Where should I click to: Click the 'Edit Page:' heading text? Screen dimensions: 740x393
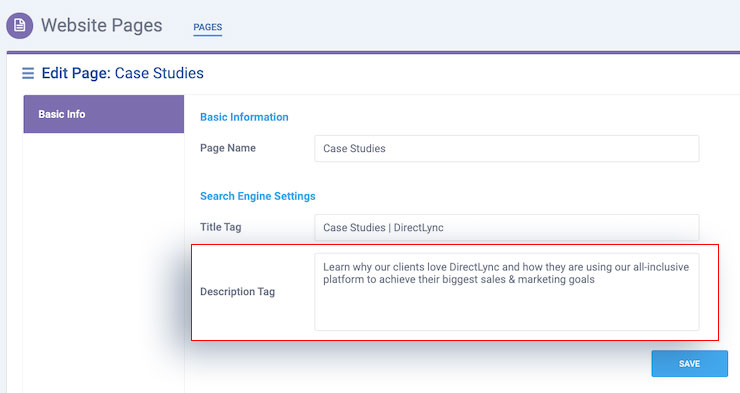point(76,73)
